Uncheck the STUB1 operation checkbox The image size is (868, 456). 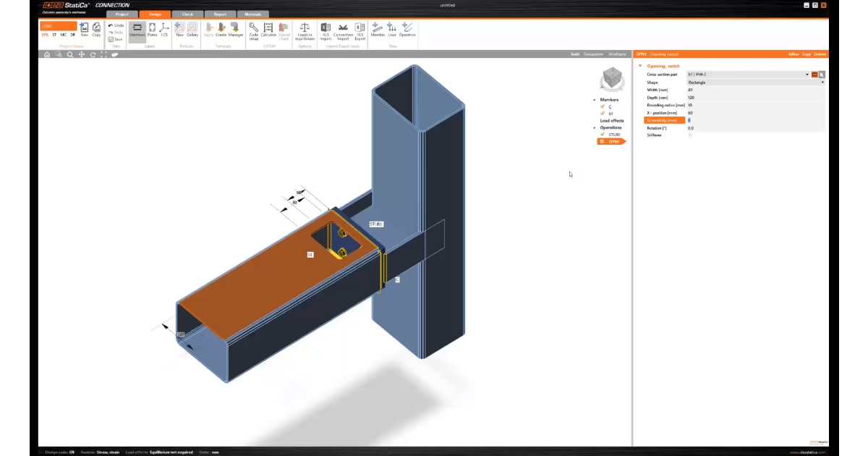pyautogui.click(x=603, y=134)
